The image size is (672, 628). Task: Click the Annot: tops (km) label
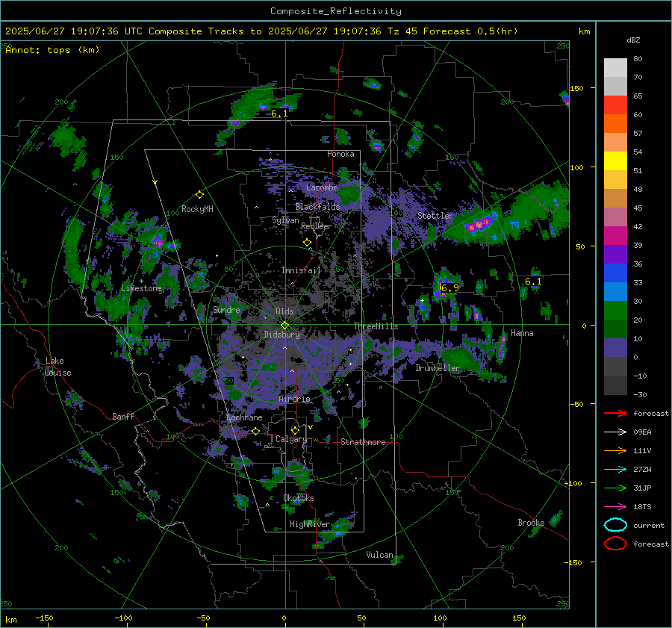click(52, 50)
